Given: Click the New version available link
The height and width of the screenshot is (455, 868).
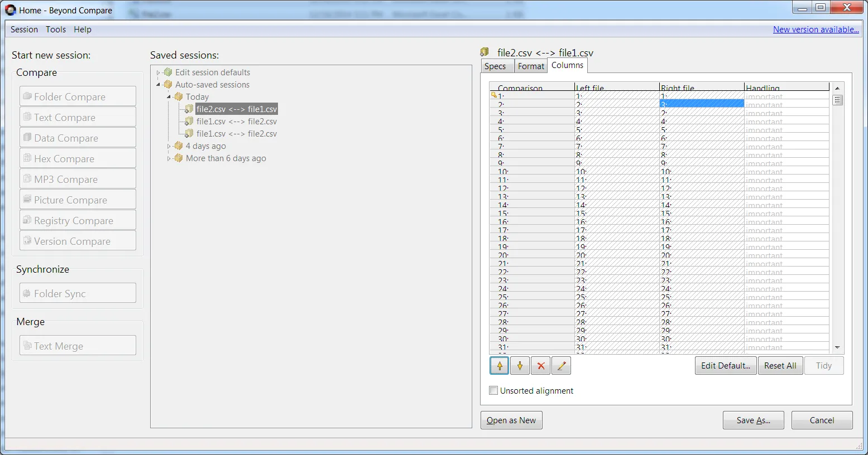Looking at the screenshot, I should coord(816,30).
